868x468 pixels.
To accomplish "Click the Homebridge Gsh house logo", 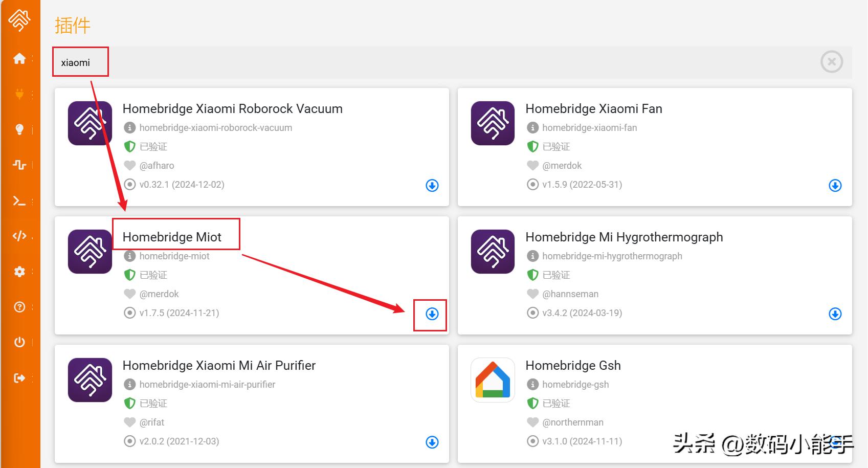I will (493, 380).
